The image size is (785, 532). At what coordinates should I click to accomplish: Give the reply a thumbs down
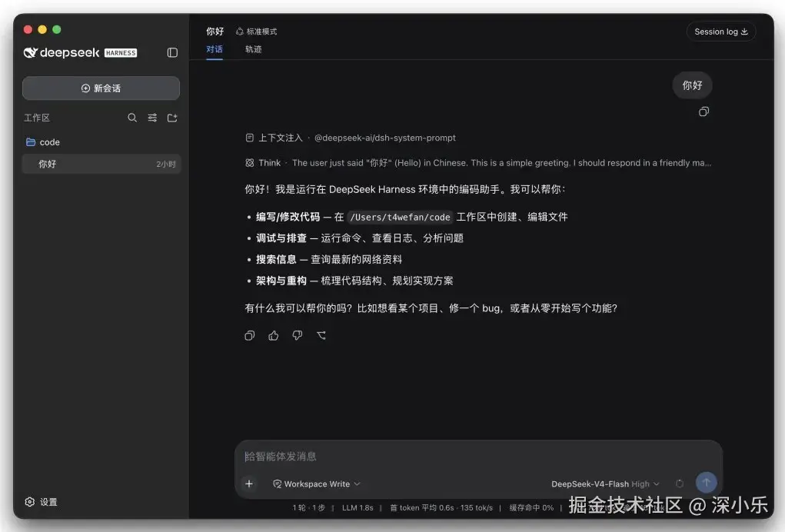(298, 336)
